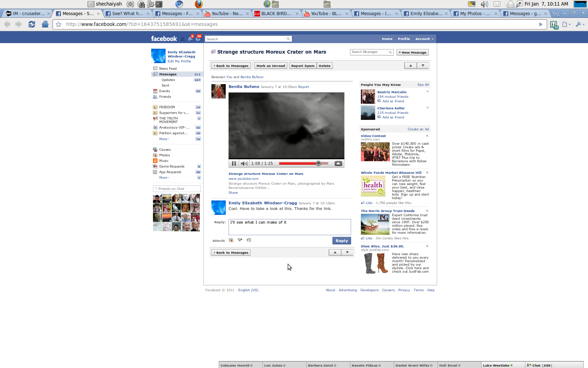Open a new browser tab
The image size is (588, 368).
click(555, 14)
